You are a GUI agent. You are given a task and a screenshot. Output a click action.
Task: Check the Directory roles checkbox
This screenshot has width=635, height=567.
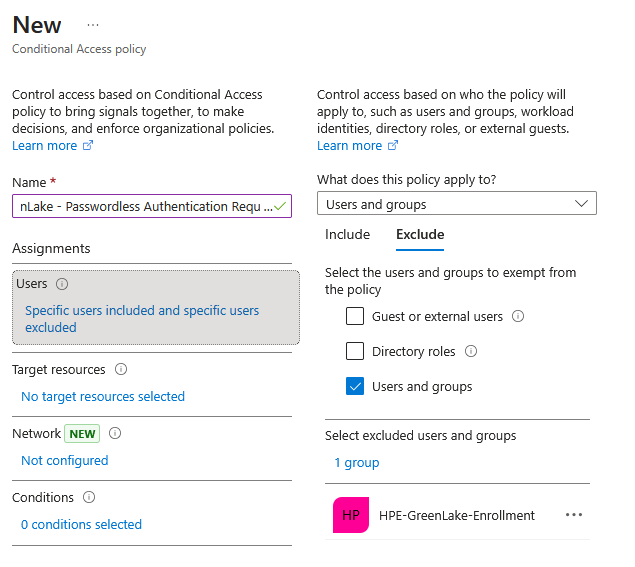point(355,352)
